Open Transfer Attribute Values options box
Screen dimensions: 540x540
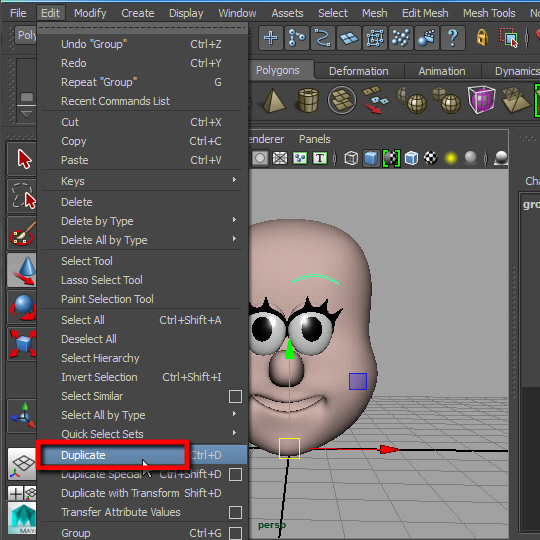pos(235,512)
